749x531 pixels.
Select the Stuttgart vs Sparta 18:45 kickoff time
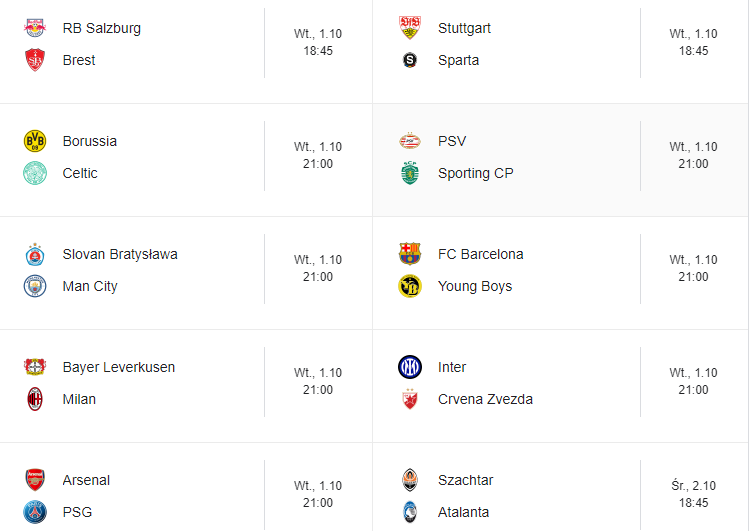(693, 51)
